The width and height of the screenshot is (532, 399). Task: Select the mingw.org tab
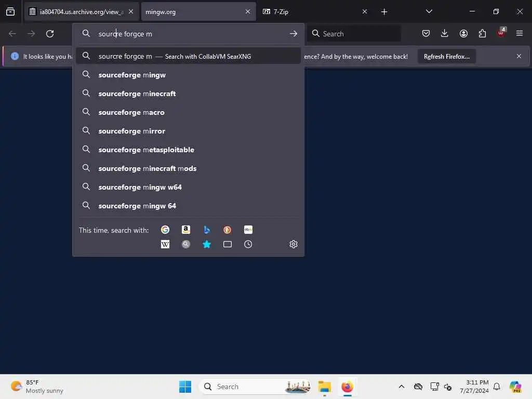(x=198, y=11)
